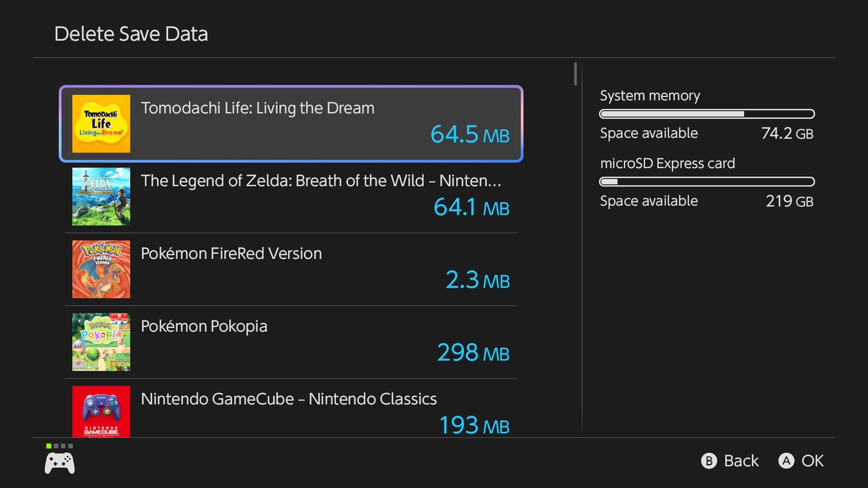This screenshot has width=868, height=488.
Task: Click the controller icon in bottom bar
Action: (x=60, y=464)
